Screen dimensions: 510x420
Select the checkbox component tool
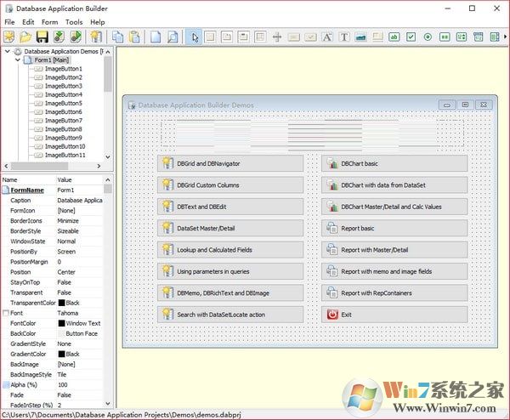(x=411, y=37)
